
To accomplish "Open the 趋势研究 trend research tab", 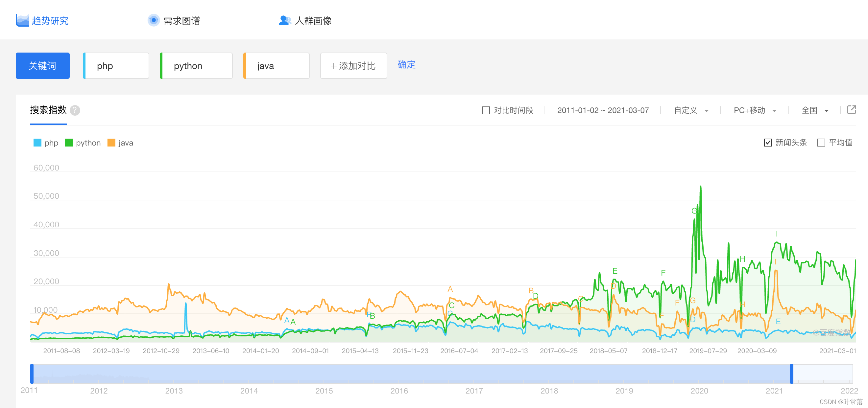I will pyautogui.click(x=42, y=21).
